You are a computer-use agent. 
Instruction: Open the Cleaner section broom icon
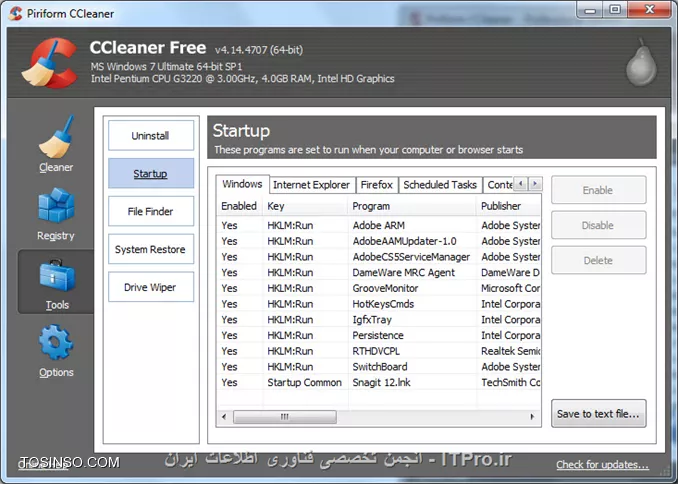[56, 137]
